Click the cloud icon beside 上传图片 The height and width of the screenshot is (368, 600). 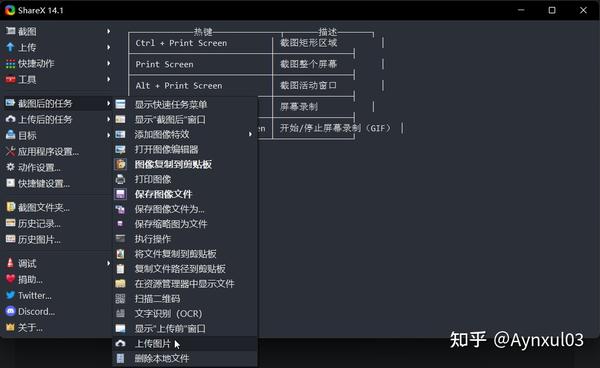(x=120, y=344)
